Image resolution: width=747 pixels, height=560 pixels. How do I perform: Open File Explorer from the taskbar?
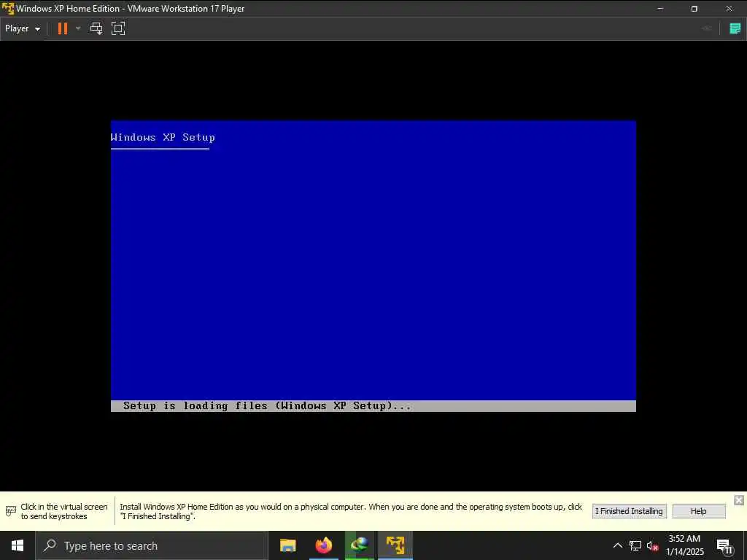[287, 545]
